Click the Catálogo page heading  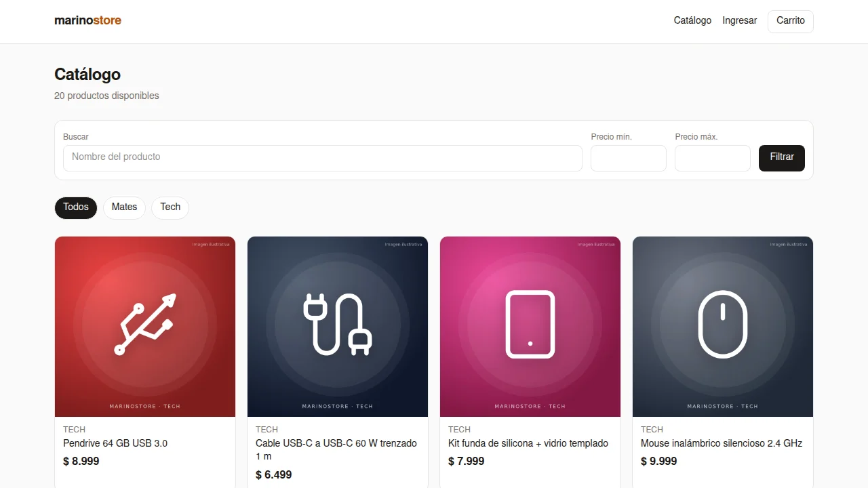click(x=87, y=75)
